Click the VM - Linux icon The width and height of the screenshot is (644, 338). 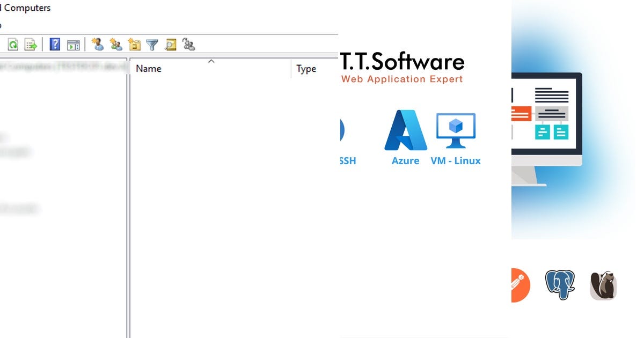(x=456, y=130)
